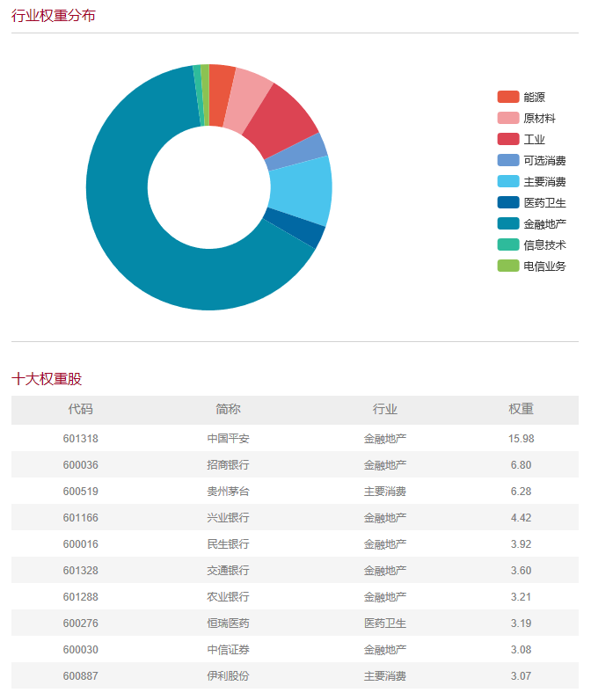The height and width of the screenshot is (700, 591).
Task: Click the weight value 3.92
Action: (x=521, y=543)
